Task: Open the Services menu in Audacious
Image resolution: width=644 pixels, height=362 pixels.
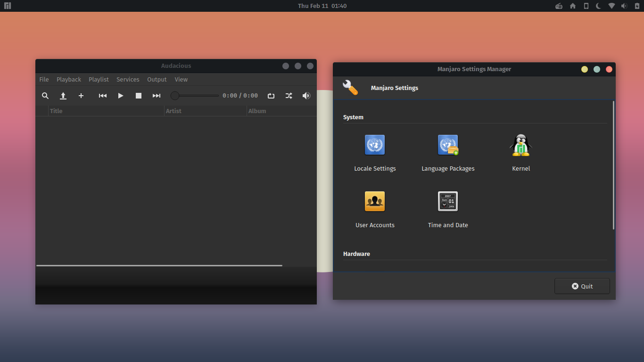Action: point(128,79)
